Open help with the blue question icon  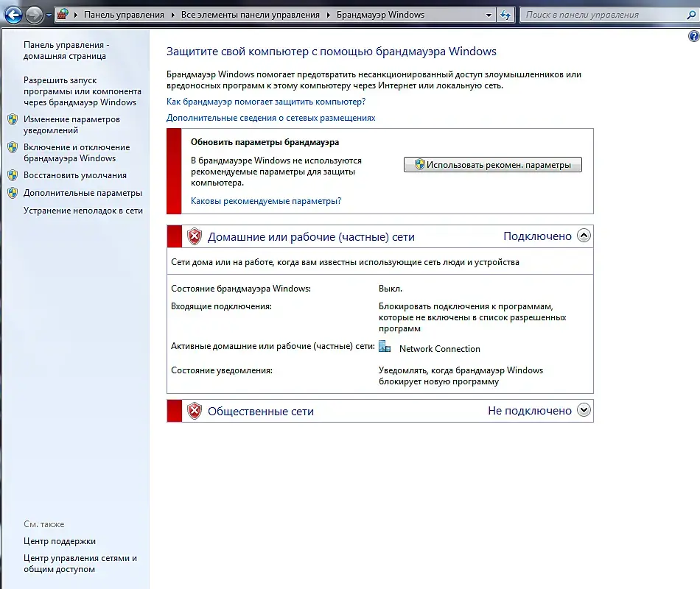click(x=694, y=36)
